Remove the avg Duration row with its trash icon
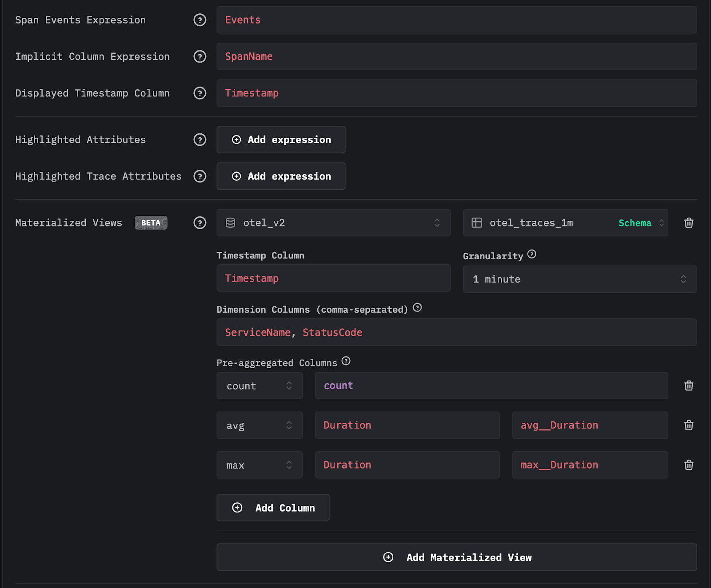 [x=688, y=425]
